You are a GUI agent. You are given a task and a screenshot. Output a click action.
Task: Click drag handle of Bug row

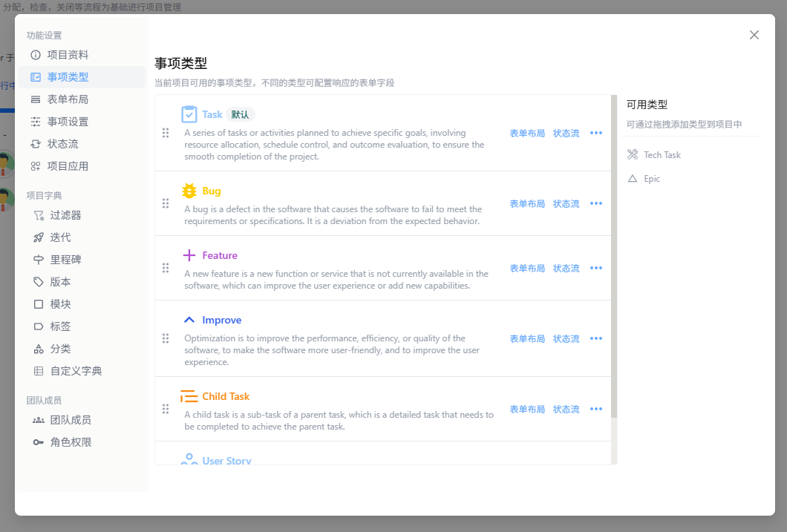166,203
